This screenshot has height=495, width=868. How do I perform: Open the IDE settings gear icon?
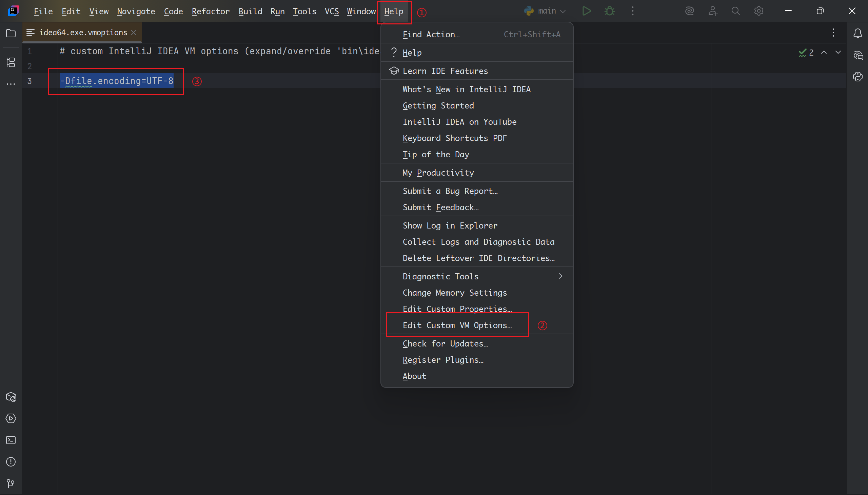(758, 11)
